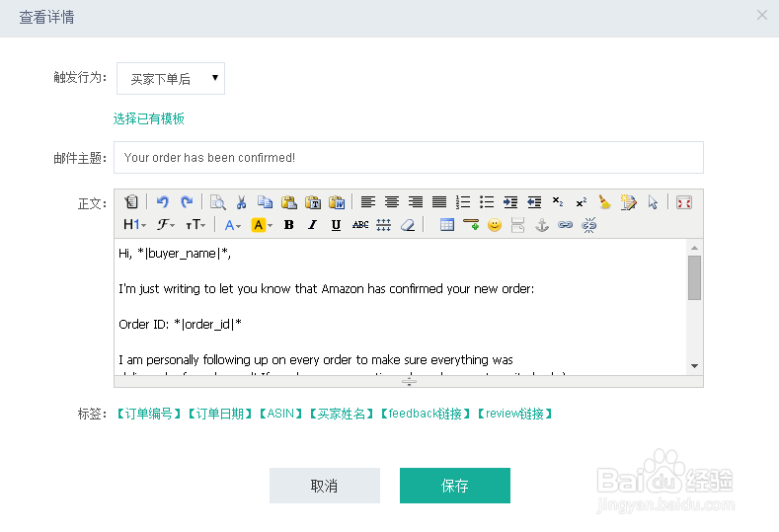Click the 保存 save button

pos(455,486)
